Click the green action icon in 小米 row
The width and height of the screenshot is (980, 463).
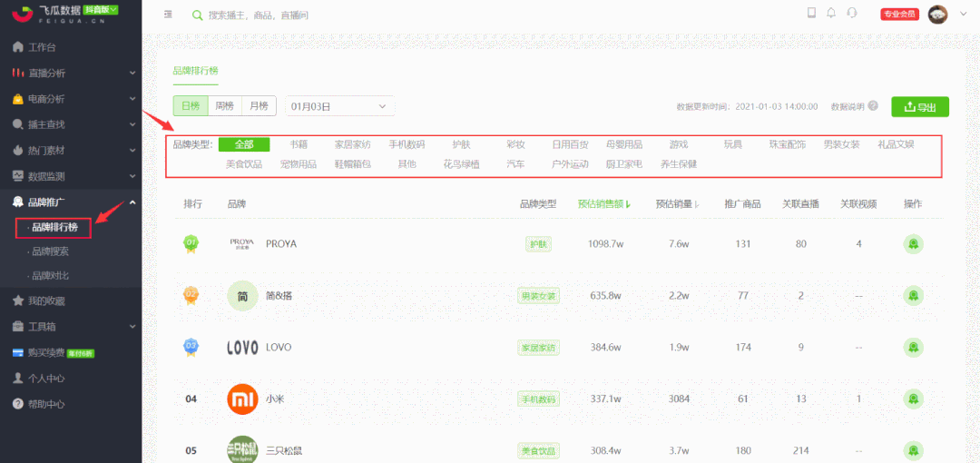click(x=912, y=399)
